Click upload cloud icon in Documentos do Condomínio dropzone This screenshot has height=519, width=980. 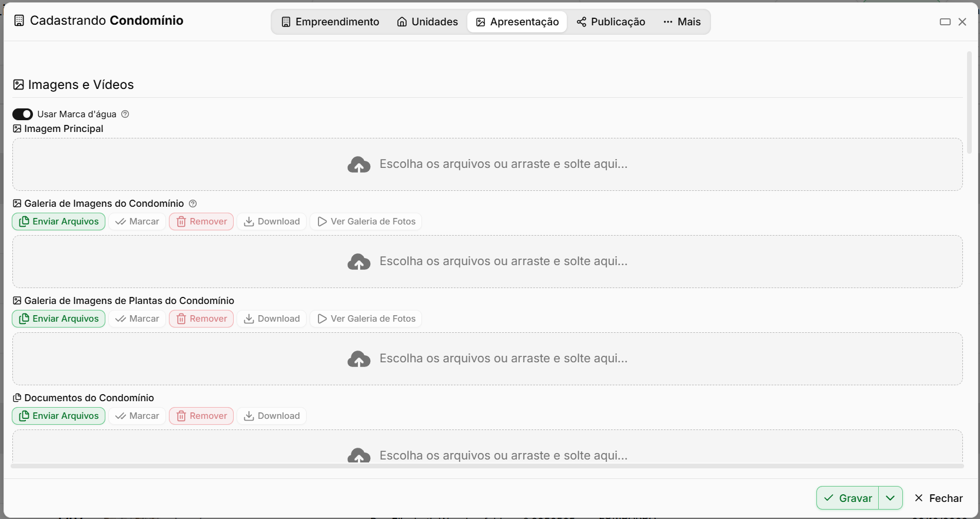tap(359, 455)
